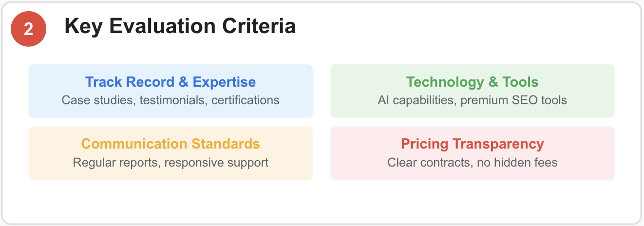Click the 'no hidden fees' phrase

click(x=516, y=162)
